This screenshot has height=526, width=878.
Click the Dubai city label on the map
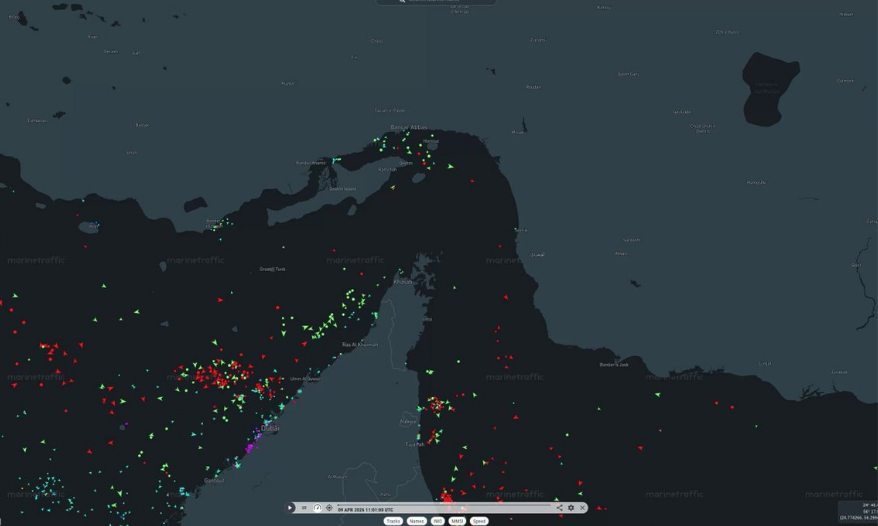point(270,428)
